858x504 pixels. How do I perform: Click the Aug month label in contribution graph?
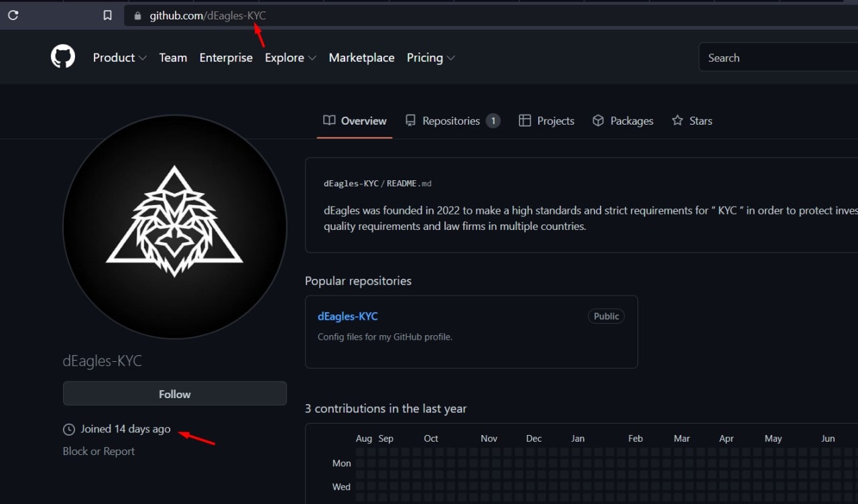tap(364, 438)
